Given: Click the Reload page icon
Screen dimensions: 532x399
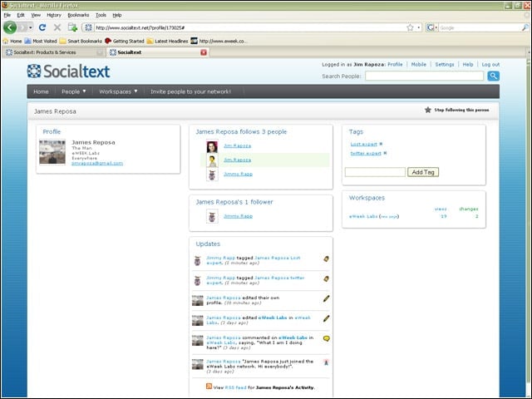Looking at the screenshot, I should [42, 27].
